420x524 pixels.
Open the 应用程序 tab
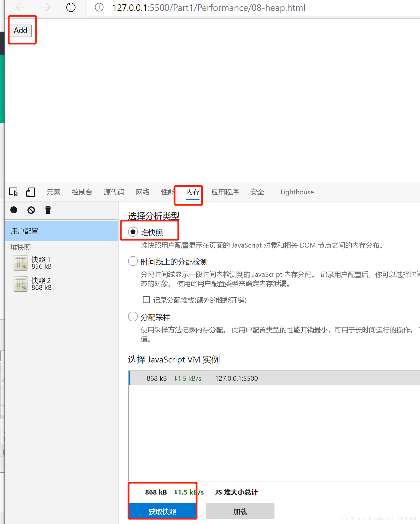pyautogui.click(x=225, y=192)
